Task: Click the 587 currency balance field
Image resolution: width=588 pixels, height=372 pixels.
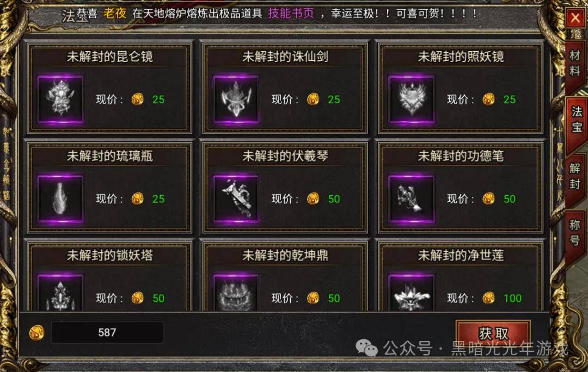Action: (x=107, y=332)
